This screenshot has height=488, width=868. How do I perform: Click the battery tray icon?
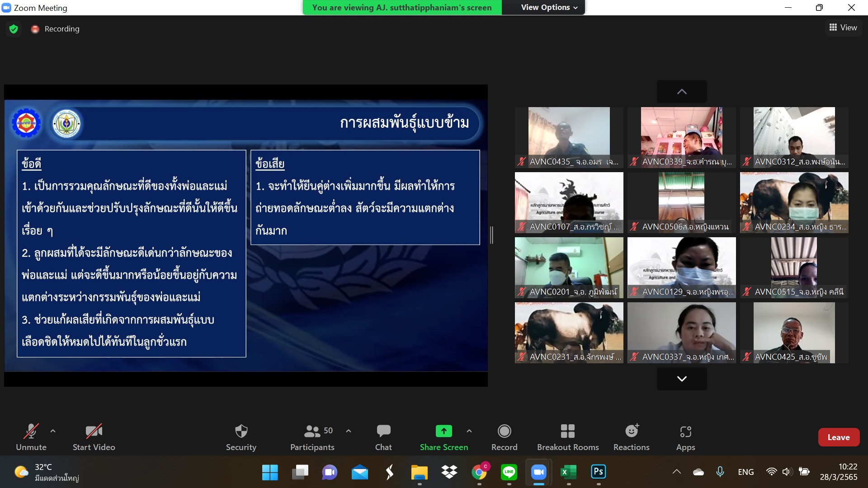[x=804, y=472]
